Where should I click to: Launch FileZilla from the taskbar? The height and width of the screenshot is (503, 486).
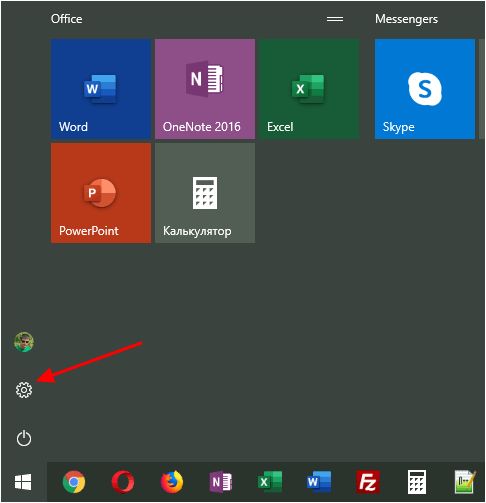click(368, 482)
